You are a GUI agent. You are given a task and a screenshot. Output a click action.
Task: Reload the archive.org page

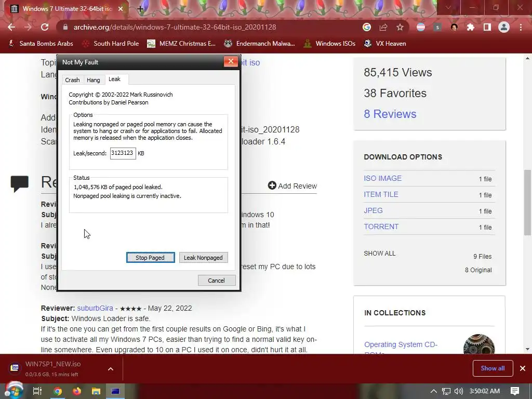point(45,27)
